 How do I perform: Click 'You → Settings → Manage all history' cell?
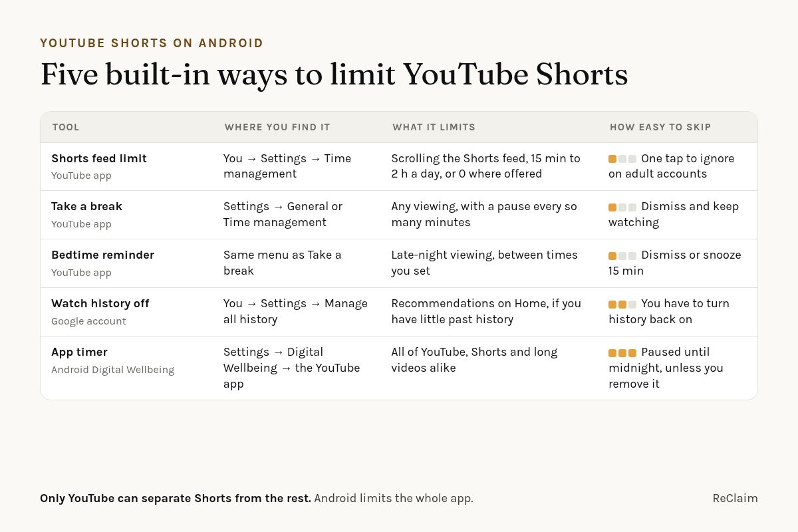295,311
